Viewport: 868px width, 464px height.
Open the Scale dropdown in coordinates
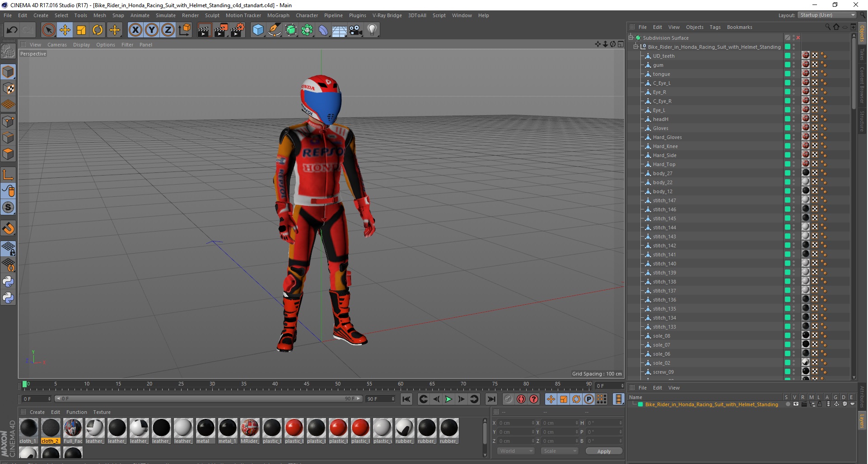tap(560, 451)
